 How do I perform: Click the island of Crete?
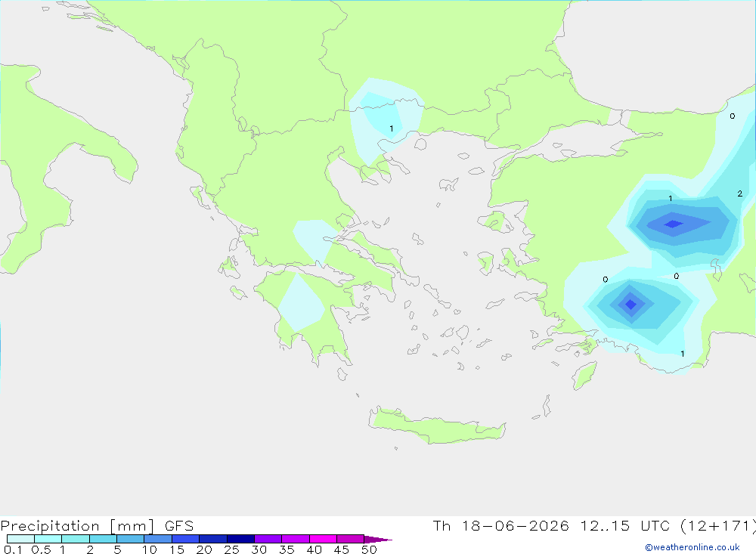[437, 426]
